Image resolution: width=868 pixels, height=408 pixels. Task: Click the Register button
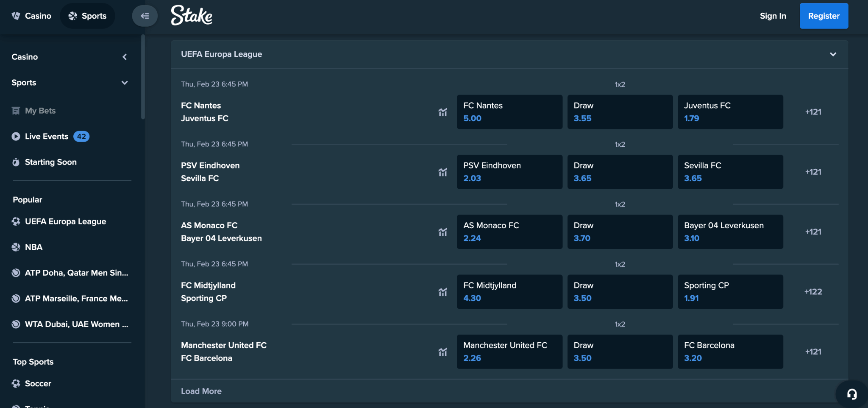pos(823,16)
